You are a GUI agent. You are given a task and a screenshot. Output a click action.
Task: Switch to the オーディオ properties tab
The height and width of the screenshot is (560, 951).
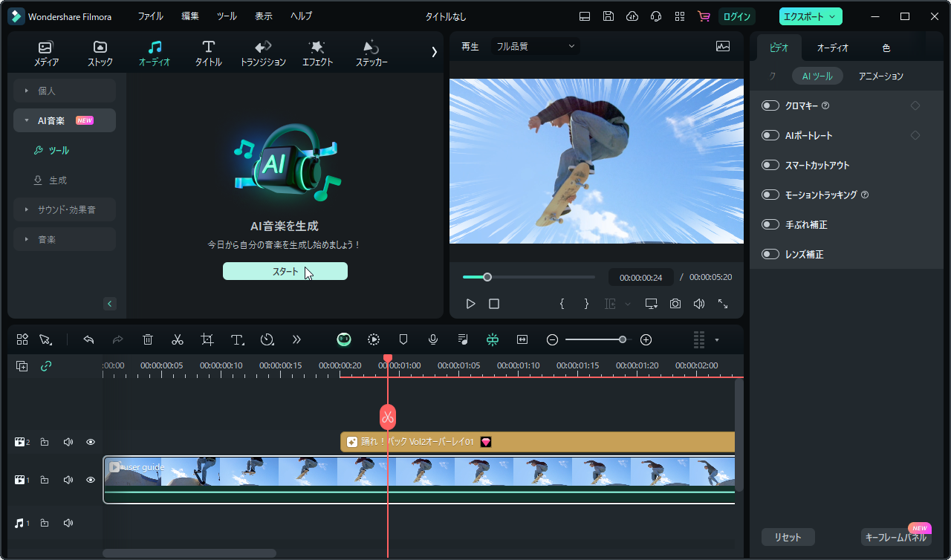[x=833, y=48]
